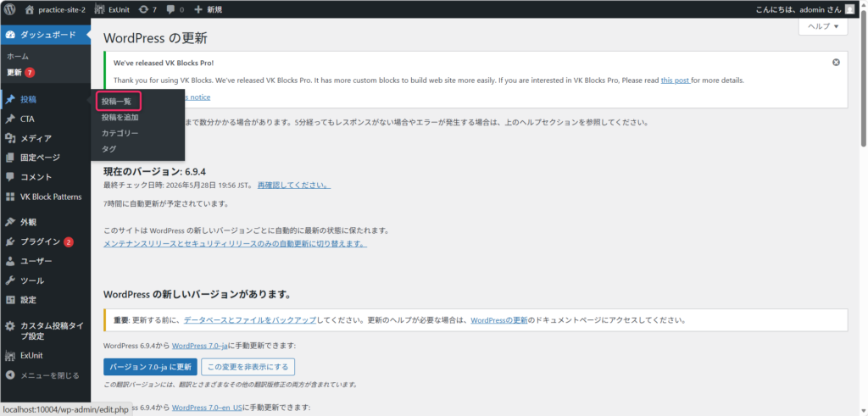Select 投稿一覧 from the flyout submenu

pos(116,102)
